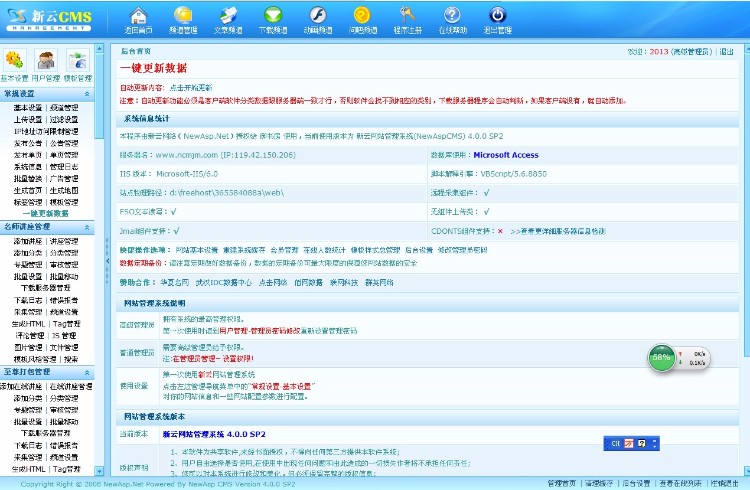750x490 pixels.
Task: Open 频道管理 monitor icon in top bar
Action: click(x=183, y=16)
